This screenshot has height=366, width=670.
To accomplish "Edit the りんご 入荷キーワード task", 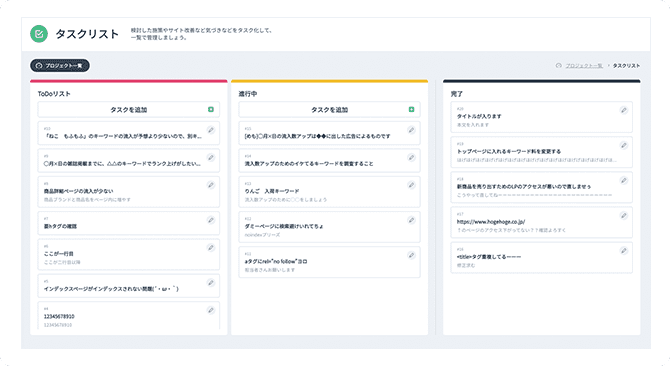I will coord(411,185).
